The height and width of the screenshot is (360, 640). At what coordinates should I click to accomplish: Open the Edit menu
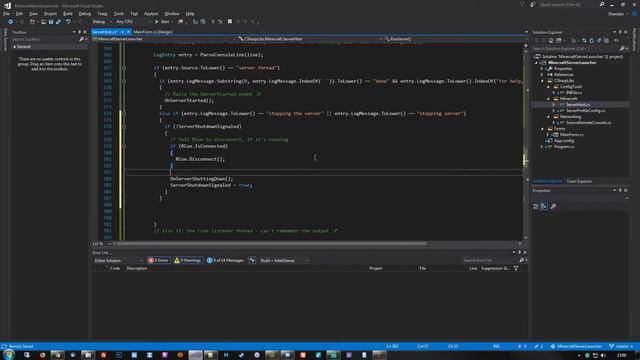tap(19, 13)
